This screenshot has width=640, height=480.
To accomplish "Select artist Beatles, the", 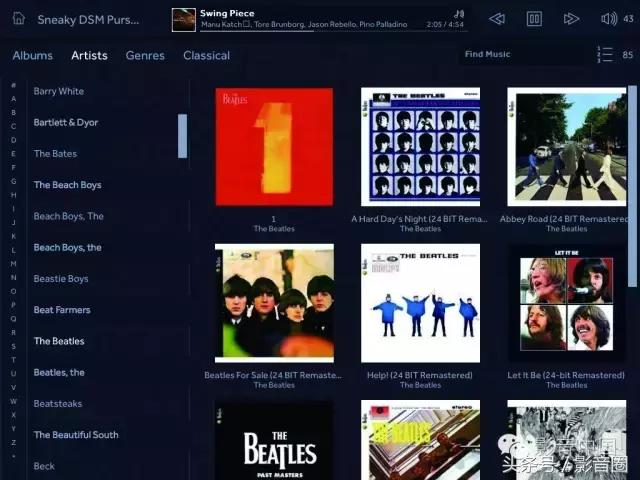I will click(x=59, y=372).
